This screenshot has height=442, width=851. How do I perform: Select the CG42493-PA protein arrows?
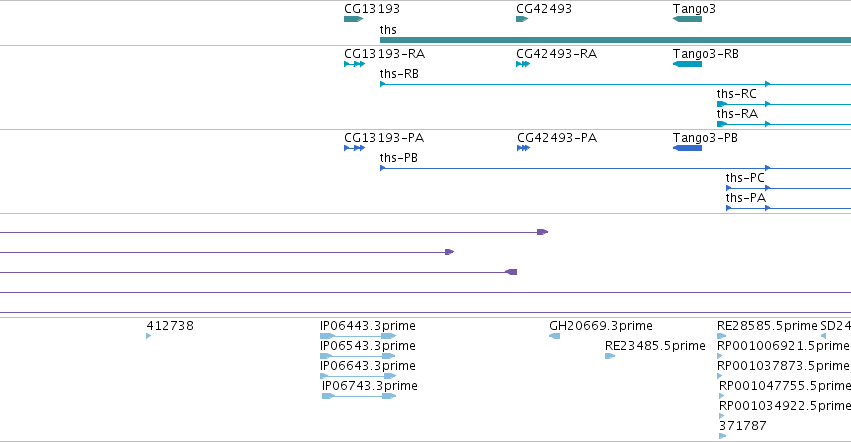pos(523,148)
